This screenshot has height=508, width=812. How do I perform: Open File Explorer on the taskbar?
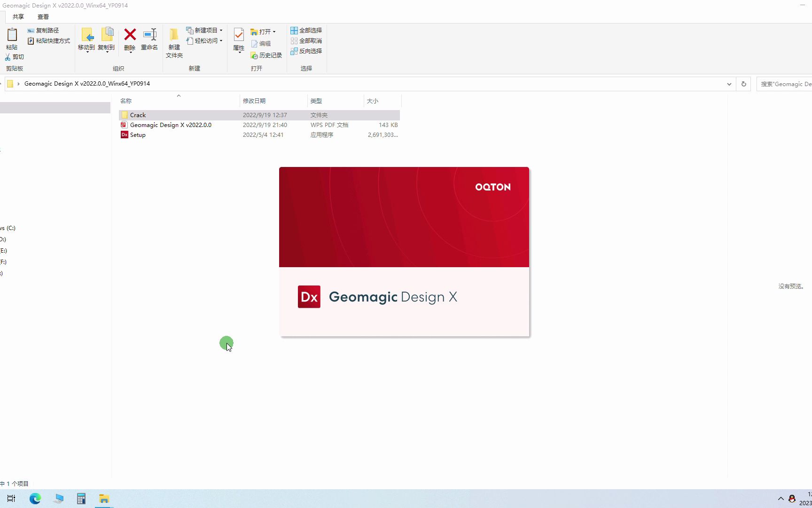[104, 499]
